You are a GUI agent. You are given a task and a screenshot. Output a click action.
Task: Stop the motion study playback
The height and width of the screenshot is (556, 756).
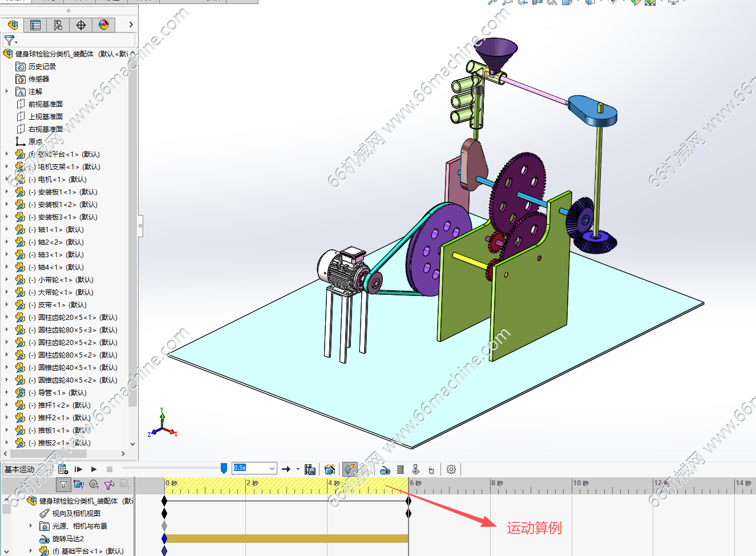110,469
